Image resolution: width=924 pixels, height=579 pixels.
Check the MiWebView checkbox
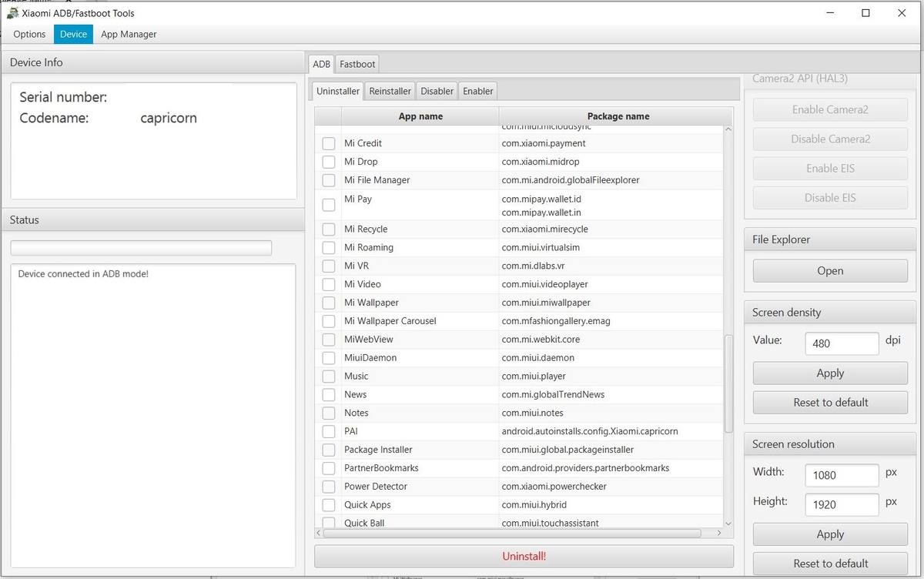coord(329,340)
